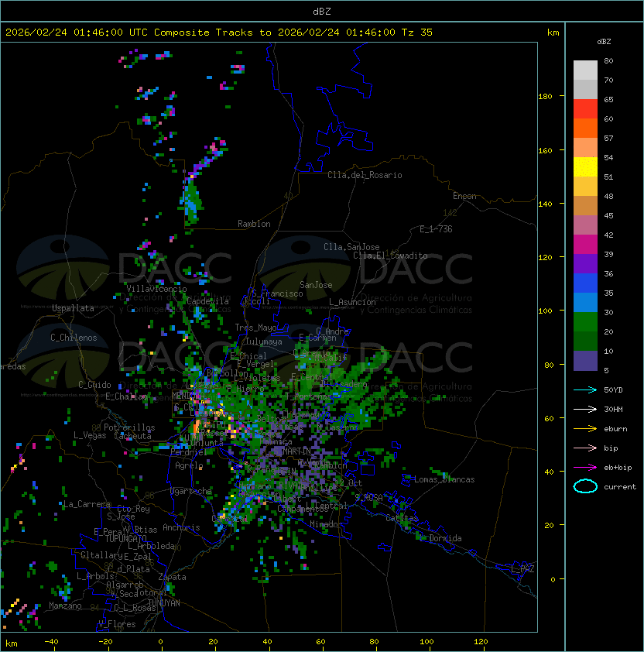Click the pink bip arrow icon

pos(585,448)
